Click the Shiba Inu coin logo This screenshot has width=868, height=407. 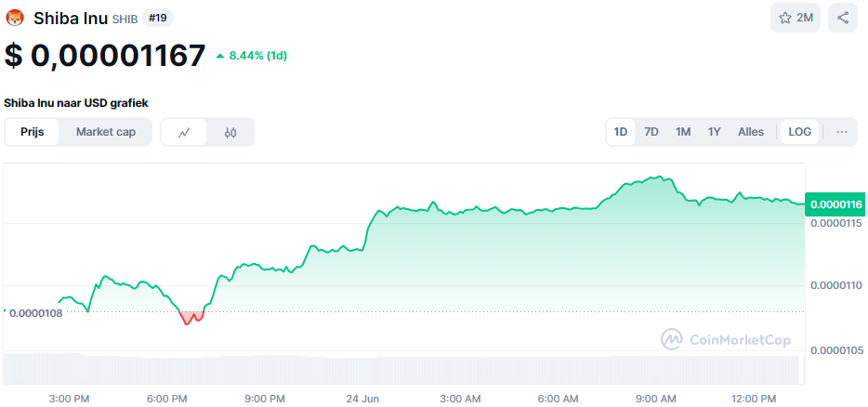click(x=14, y=18)
